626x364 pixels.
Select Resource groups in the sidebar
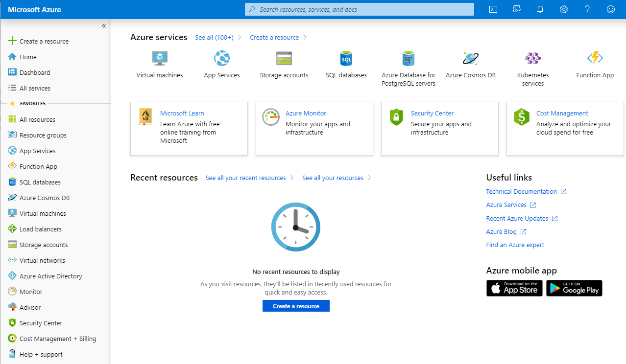pos(43,136)
